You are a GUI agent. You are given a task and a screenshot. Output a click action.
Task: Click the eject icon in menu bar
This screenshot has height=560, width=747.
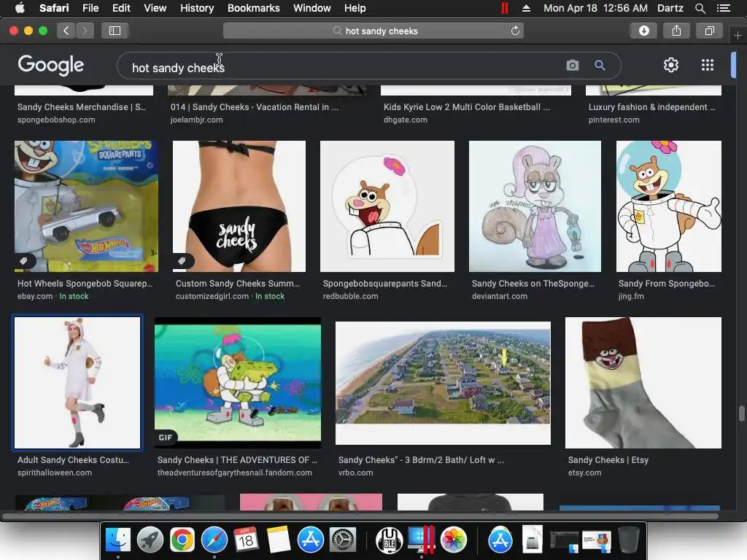526,8
